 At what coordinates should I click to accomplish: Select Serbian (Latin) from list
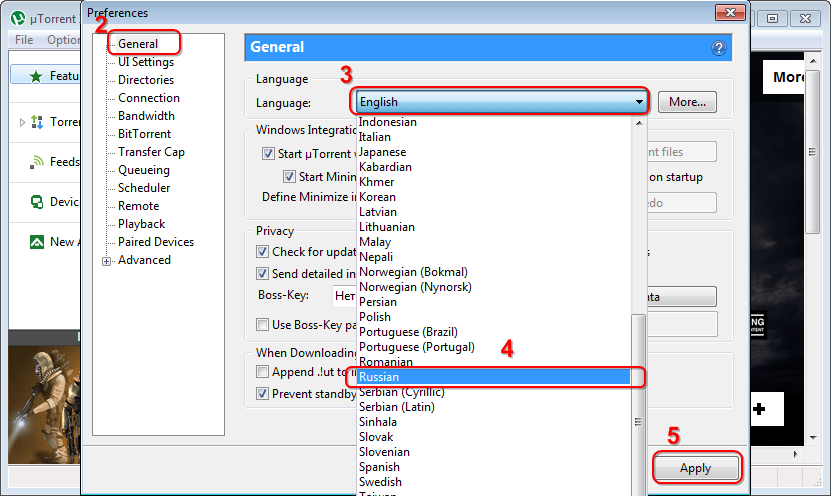[x=494, y=407]
